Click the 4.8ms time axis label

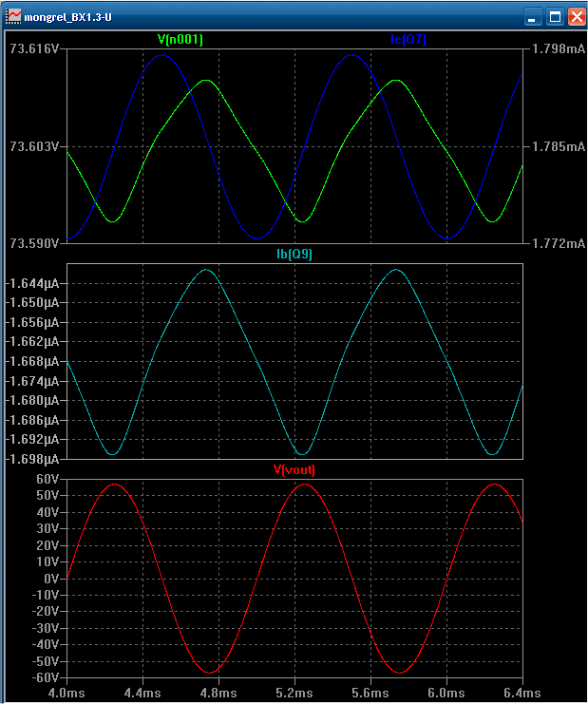[x=218, y=694]
